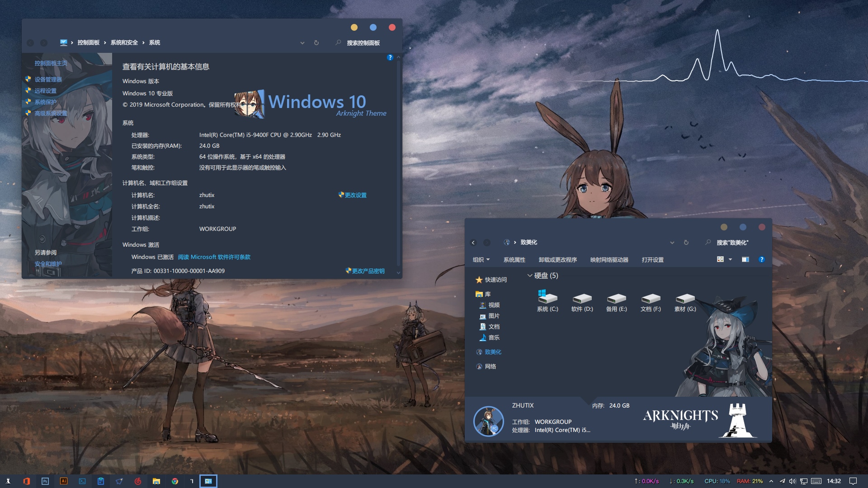Refresh the 致美化 explorer window
The height and width of the screenshot is (488, 868).
(x=686, y=243)
